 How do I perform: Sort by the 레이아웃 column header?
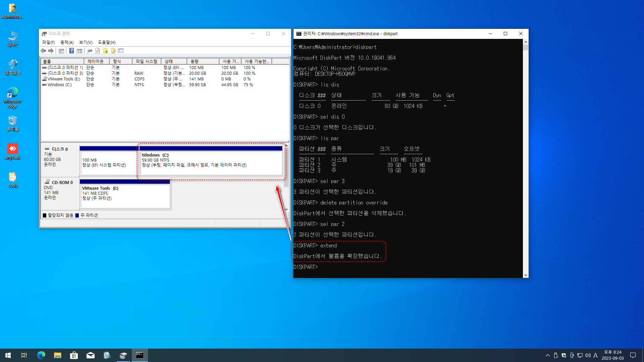tap(97, 61)
